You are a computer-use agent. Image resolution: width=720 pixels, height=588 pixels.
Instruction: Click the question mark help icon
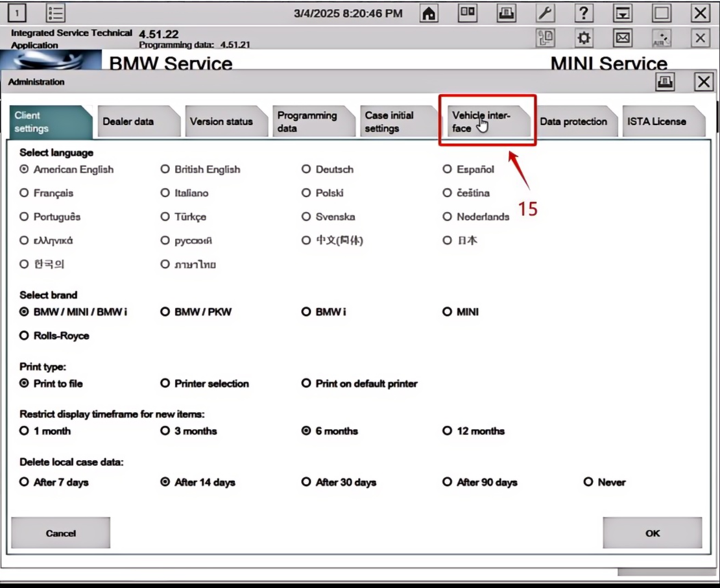click(x=584, y=13)
